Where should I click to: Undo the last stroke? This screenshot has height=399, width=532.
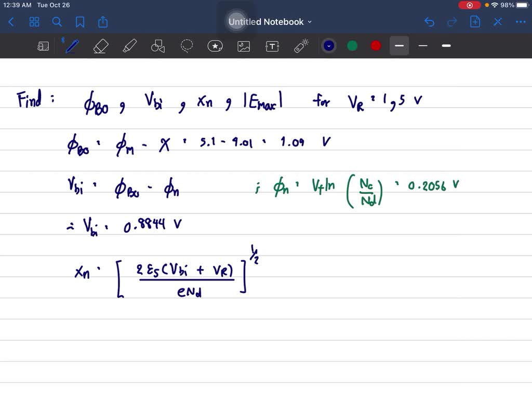[x=429, y=22]
